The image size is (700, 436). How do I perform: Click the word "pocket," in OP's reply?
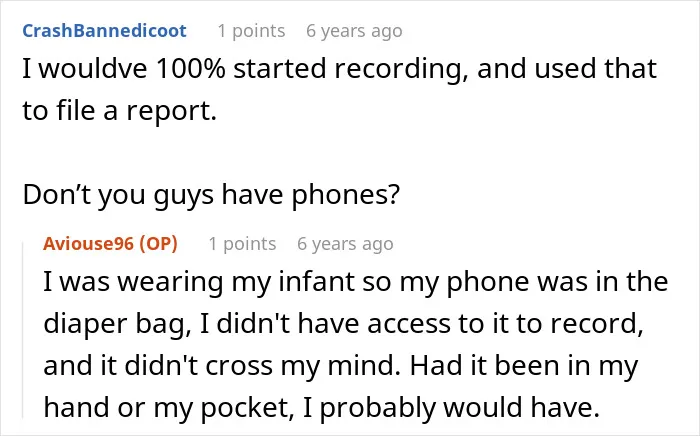click(246, 408)
